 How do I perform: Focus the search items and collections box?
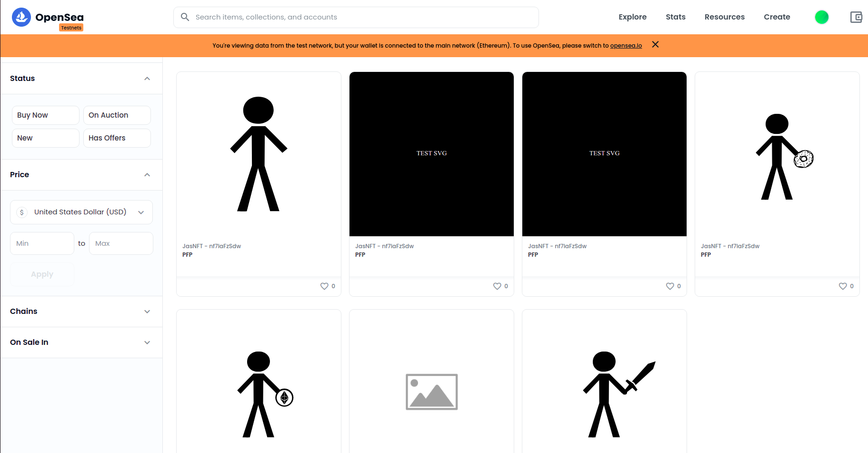tap(356, 17)
